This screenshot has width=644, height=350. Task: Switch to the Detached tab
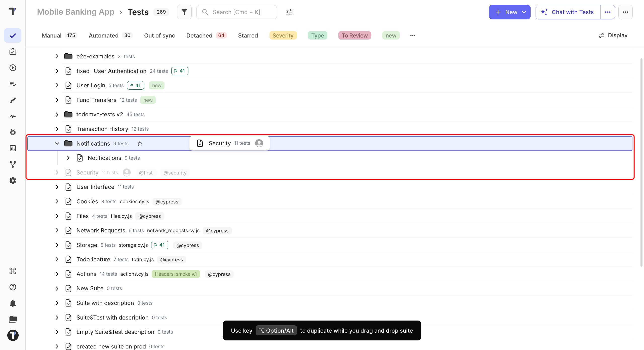coord(206,36)
